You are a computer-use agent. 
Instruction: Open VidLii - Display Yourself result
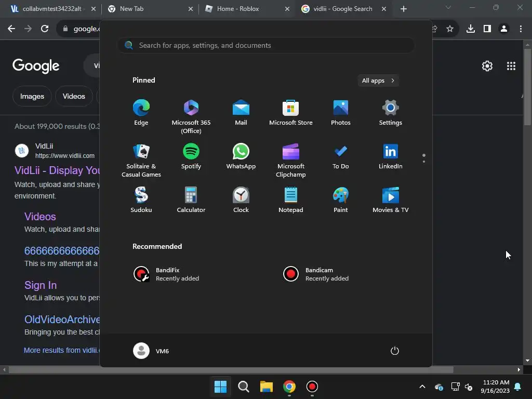point(57,170)
